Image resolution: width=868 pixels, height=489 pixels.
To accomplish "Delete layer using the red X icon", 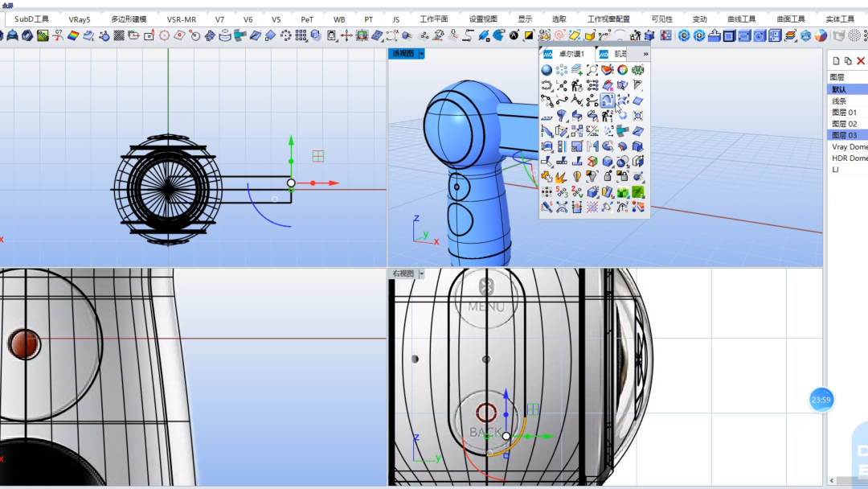I will (861, 60).
